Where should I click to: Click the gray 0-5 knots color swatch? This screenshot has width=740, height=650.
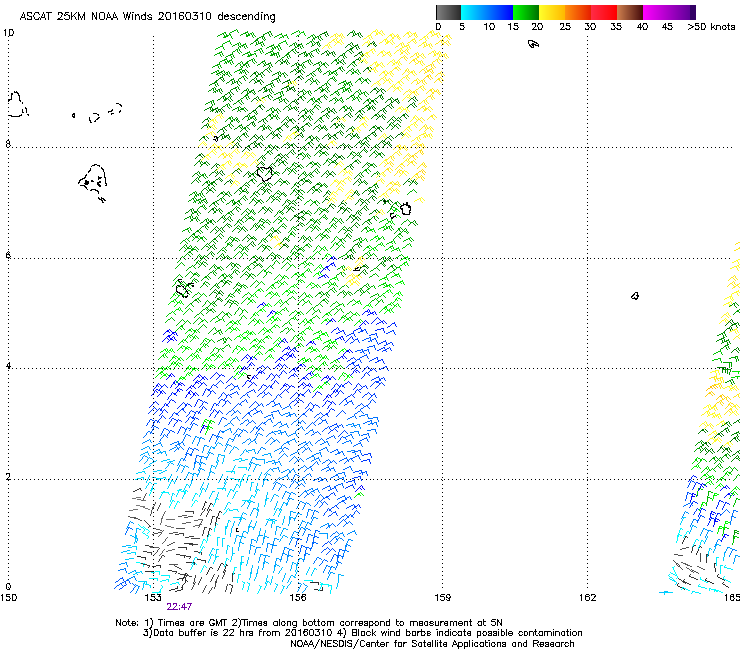tap(448, 12)
